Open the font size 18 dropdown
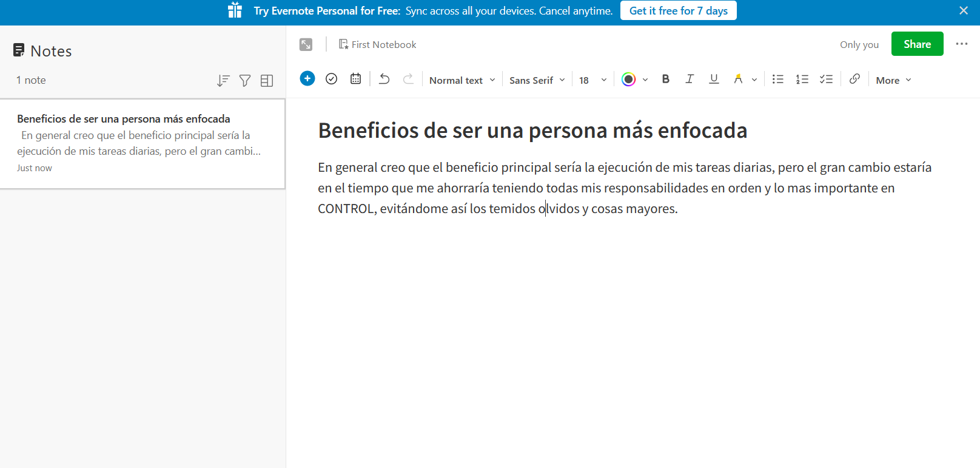 592,80
